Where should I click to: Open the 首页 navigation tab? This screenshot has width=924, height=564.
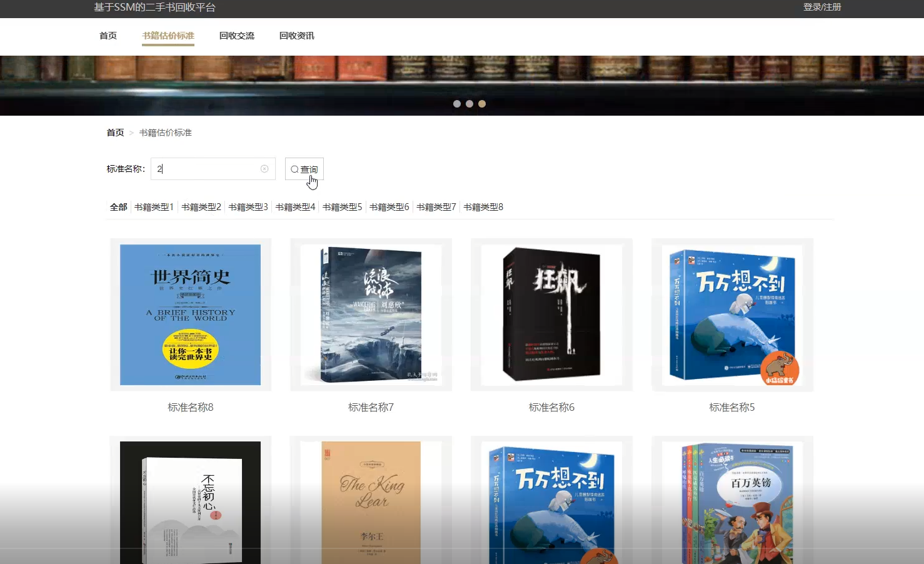tap(108, 36)
